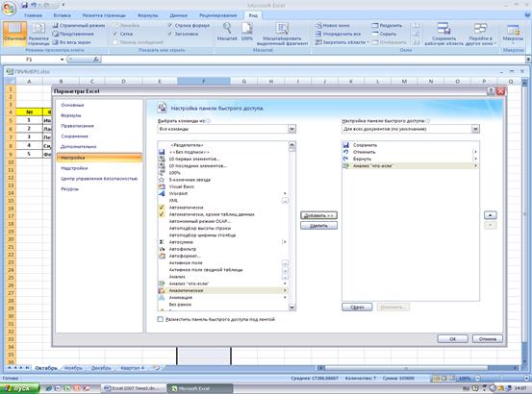The height and width of the screenshot is (394, 532).
Task: Select Автофильтр in commands list
Action: pyautogui.click(x=223, y=249)
